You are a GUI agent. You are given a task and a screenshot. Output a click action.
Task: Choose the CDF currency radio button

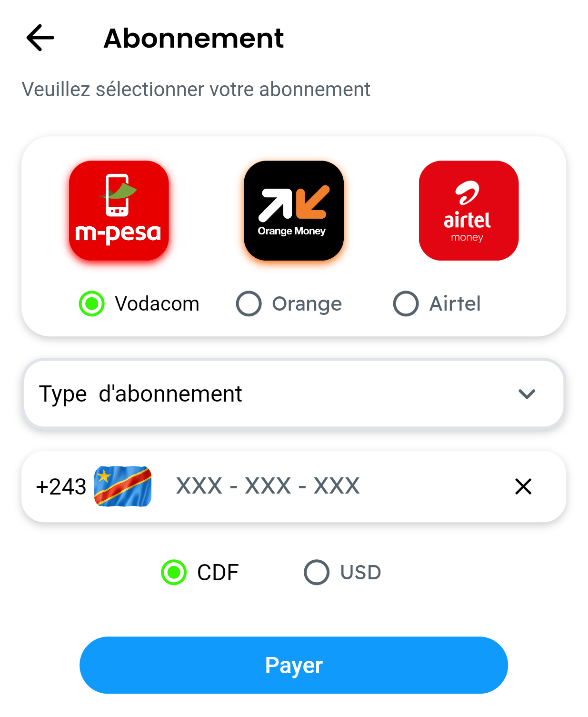click(x=174, y=572)
